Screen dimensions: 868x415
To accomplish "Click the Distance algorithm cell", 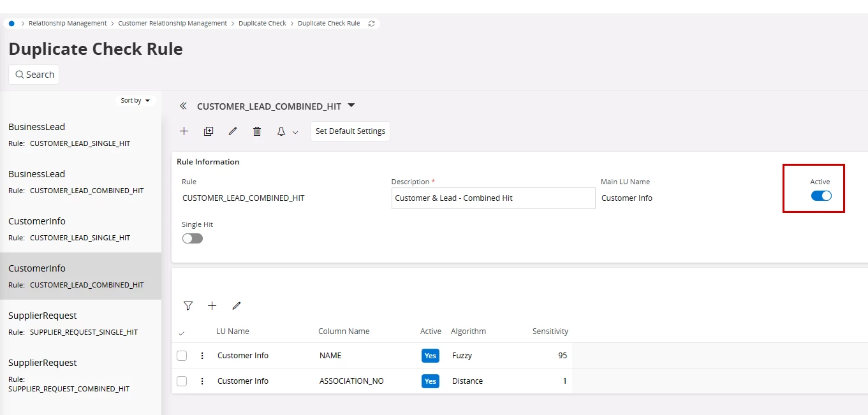I will 467,381.
